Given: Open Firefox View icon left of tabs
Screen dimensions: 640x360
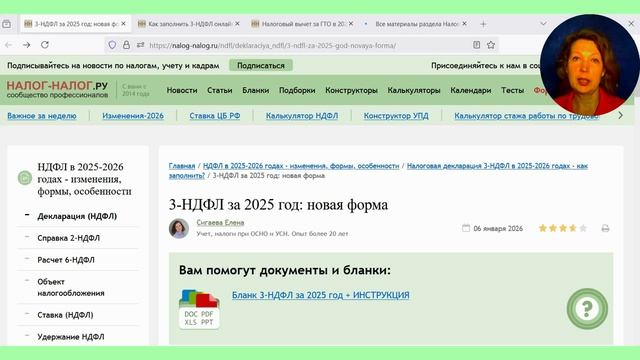Looking at the screenshot, I should [7, 24].
